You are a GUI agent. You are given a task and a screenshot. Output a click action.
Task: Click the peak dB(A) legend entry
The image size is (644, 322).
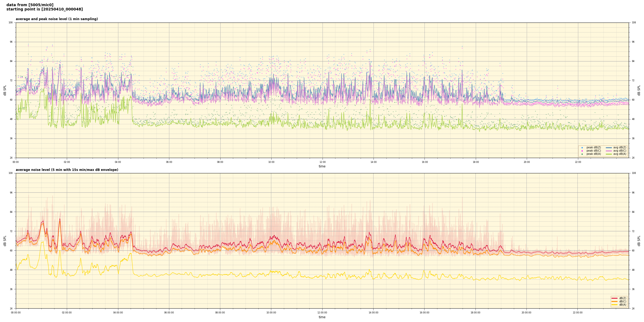point(594,154)
